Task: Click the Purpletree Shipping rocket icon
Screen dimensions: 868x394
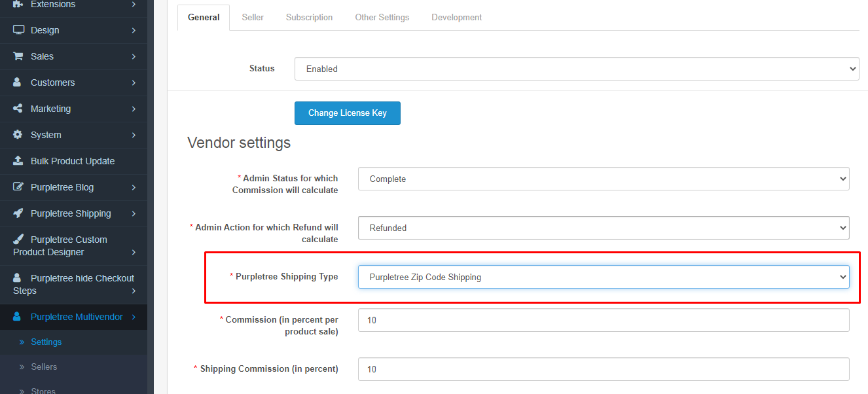Action: [18, 213]
